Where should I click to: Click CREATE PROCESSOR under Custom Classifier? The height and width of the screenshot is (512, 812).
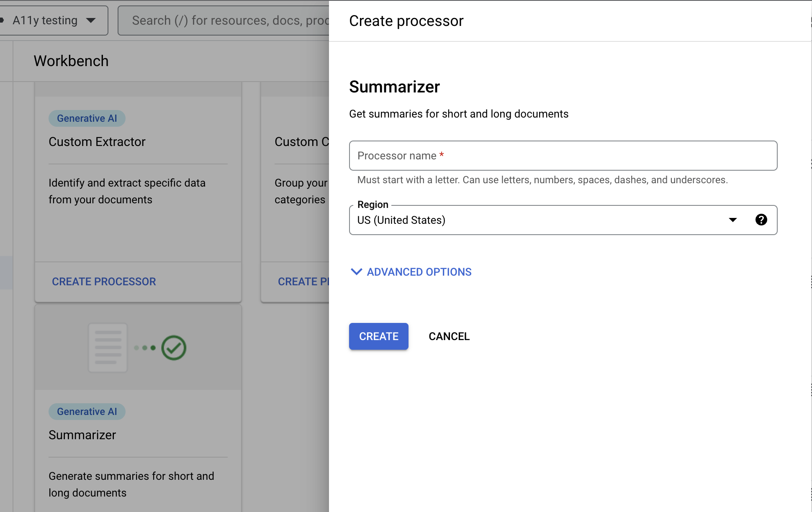pos(304,281)
